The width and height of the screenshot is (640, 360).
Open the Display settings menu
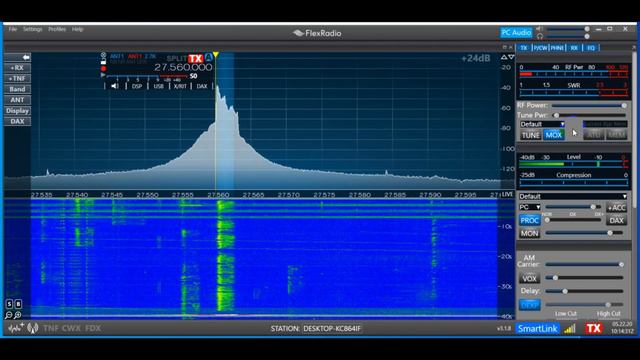click(18, 111)
